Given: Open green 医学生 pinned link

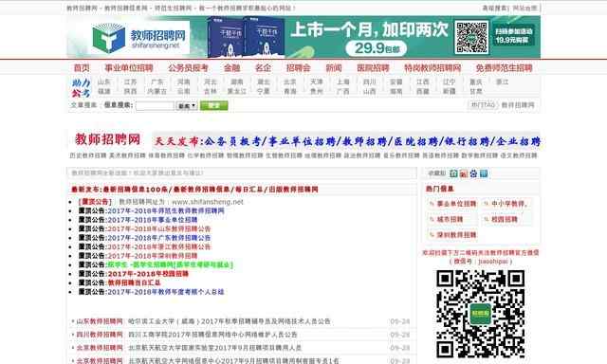Looking at the screenshot, I should click(171, 265).
